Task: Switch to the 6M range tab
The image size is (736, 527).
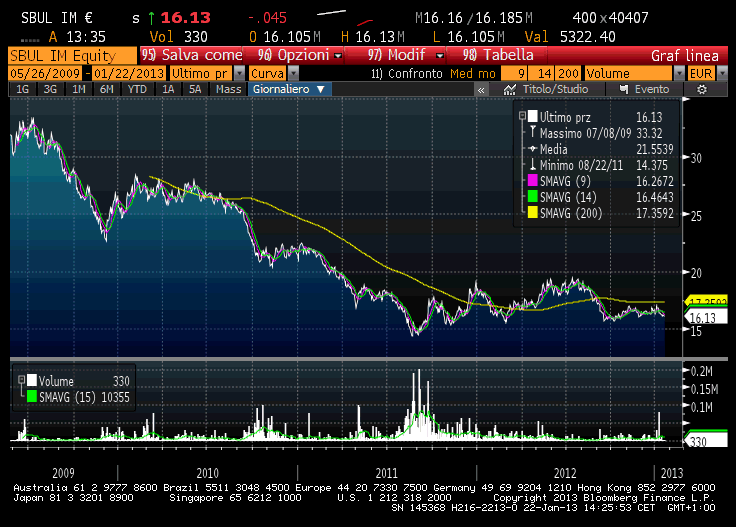Action: [x=106, y=89]
